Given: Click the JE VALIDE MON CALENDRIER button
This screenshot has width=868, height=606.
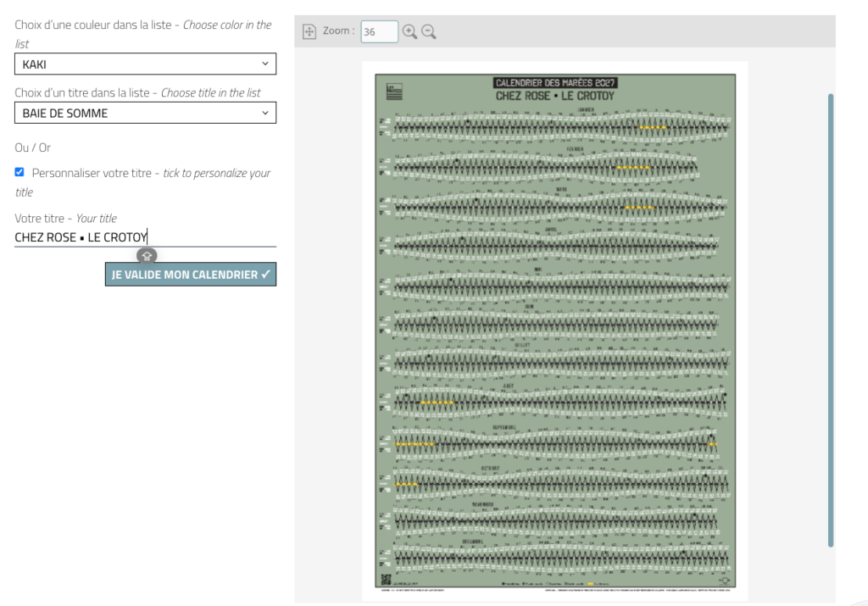Looking at the screenshot, I should point(191,275).
